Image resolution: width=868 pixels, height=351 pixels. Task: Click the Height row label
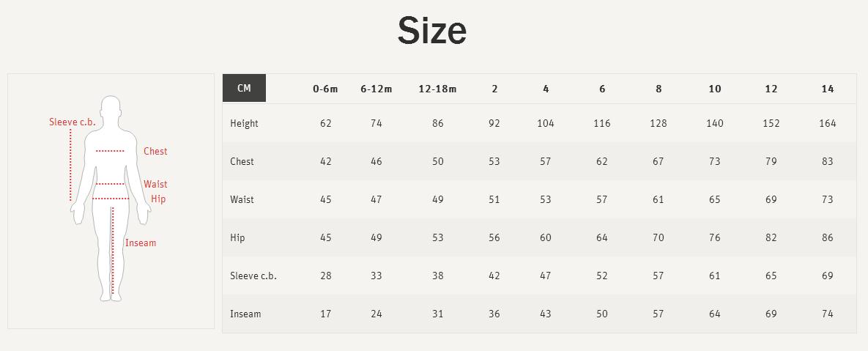244,123
